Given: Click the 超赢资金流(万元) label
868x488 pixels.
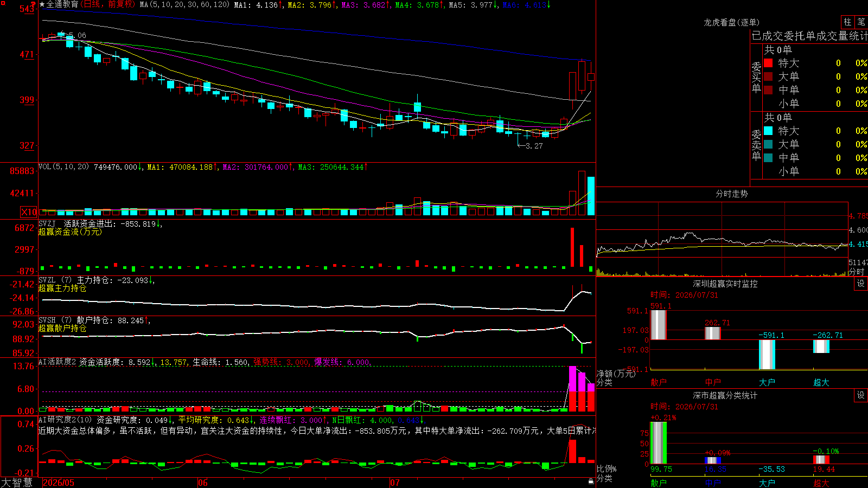Looking at the screenshot, I should pyautogui.click(x=70, y=232).
